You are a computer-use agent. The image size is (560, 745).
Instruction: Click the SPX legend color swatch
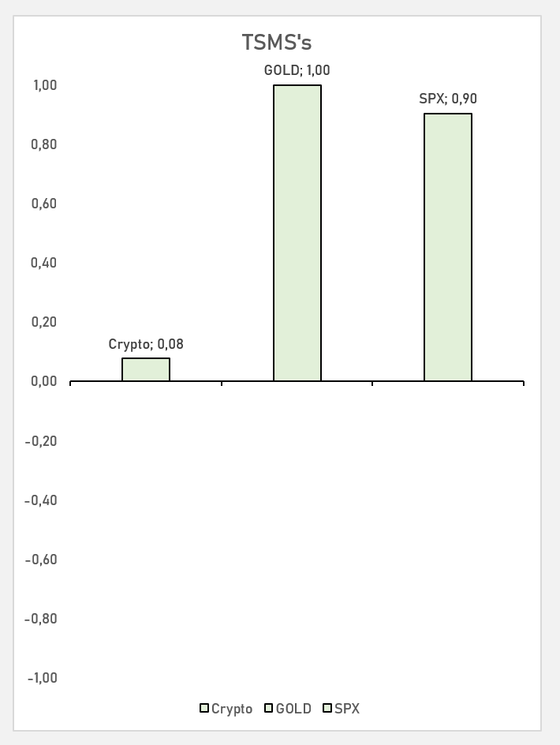327,709
